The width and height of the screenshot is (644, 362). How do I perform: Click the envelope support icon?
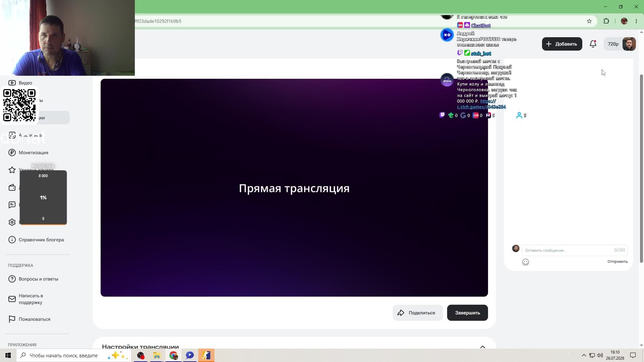[x=12, y=299]
